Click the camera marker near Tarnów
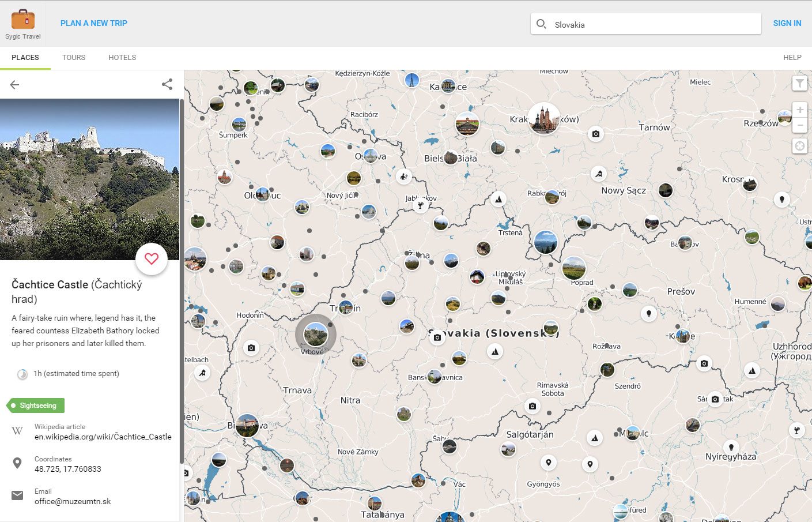The height and width of the screenshot is (522, 812). (596, 134)
